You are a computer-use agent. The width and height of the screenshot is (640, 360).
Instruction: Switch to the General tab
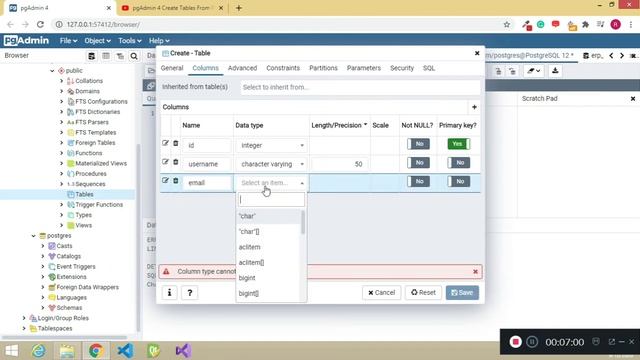coord(172,68)
